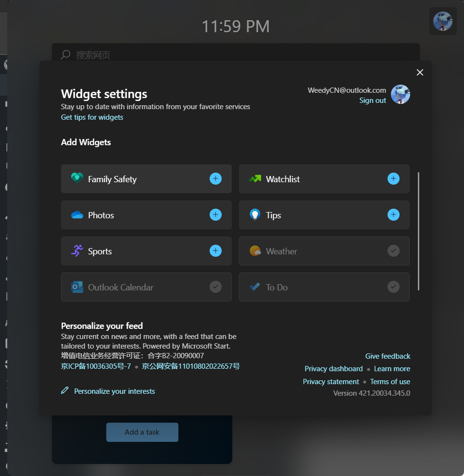Close the Widget settings dialog

[420, 72]
